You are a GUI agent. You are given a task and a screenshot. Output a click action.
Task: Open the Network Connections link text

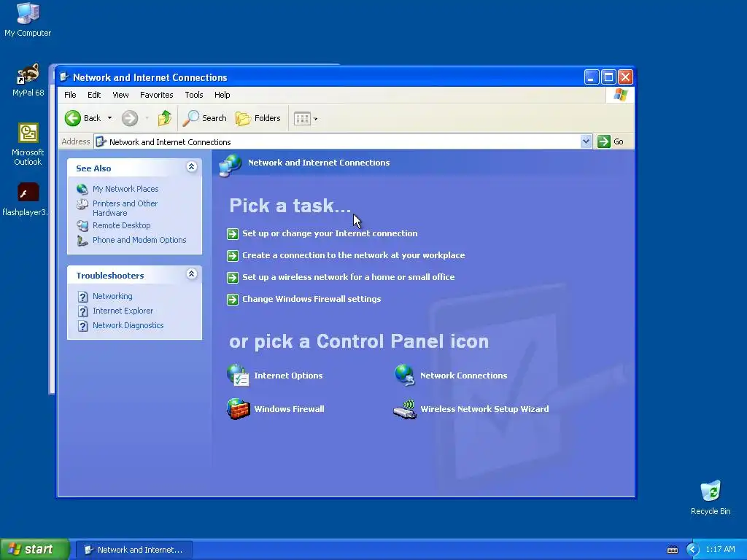point(463,376)
